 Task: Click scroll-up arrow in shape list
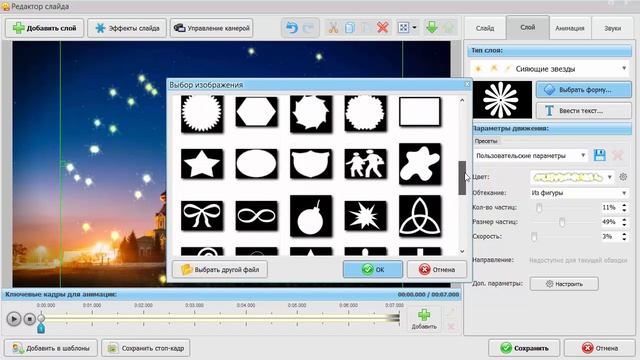pos(462,100)
